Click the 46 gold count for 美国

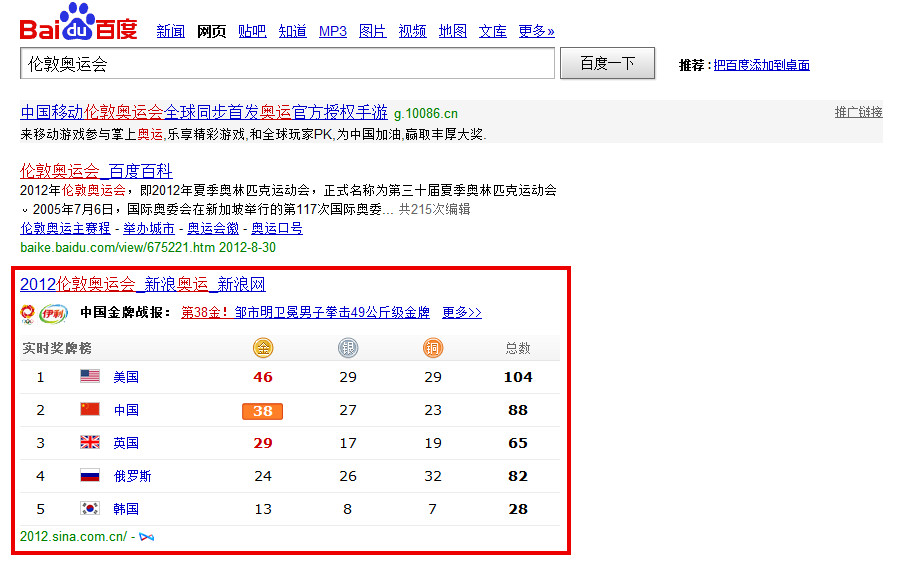[x=263, y=377]
